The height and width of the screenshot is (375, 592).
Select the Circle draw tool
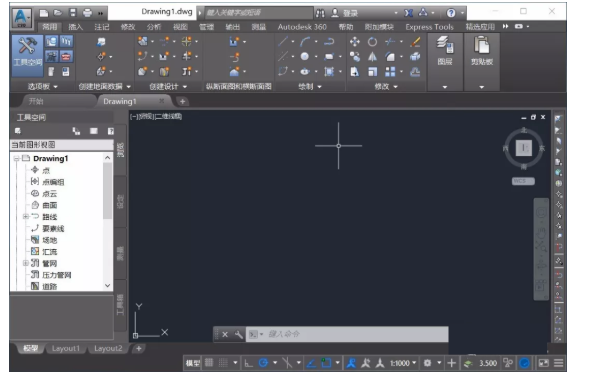tap(304, 56)
